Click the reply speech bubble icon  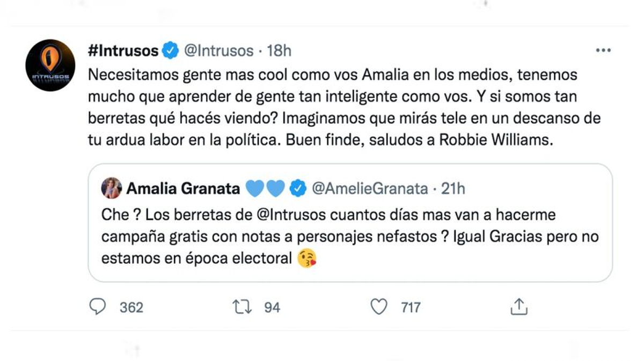pos(97,307)
